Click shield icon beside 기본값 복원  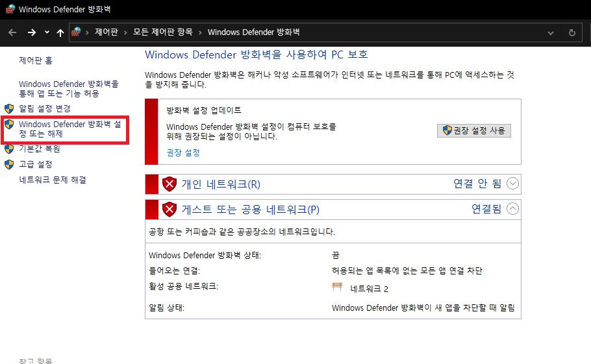pos(9,149)
